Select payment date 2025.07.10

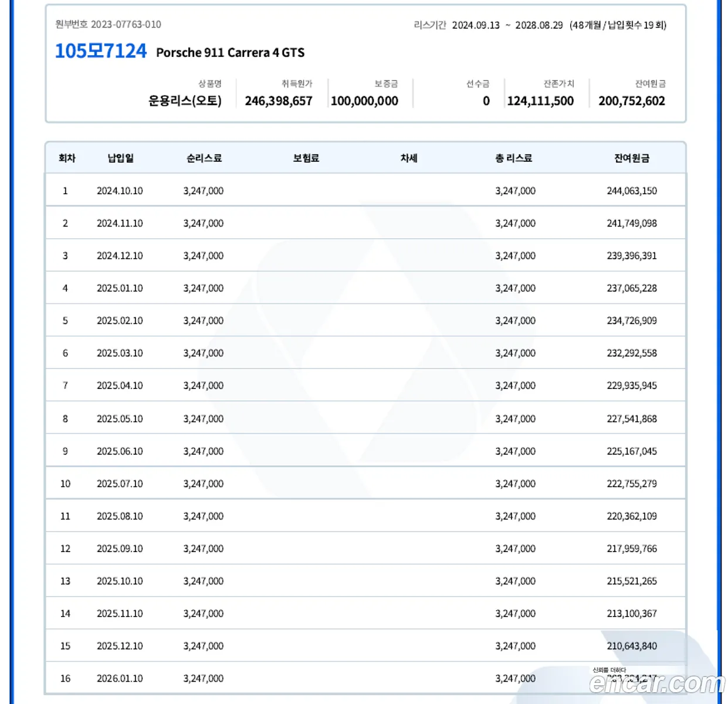[x=120, y=484]
